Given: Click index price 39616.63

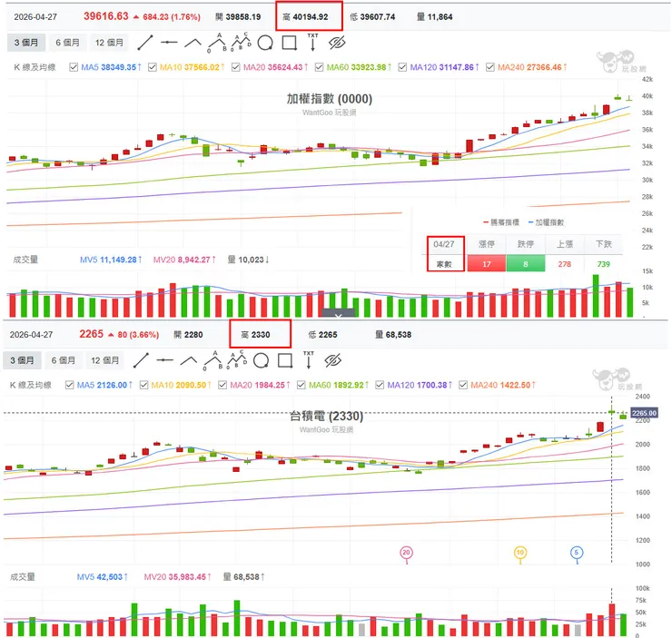Looking at the screenshot, I should pos(106,16).
